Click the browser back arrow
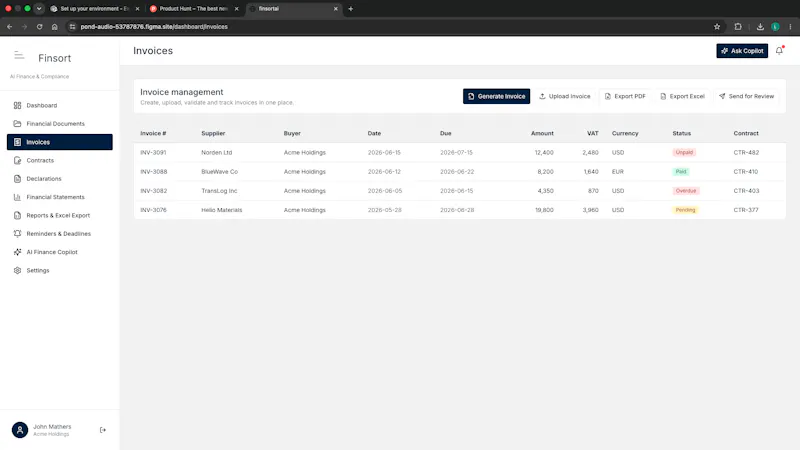 click(10, 27)
